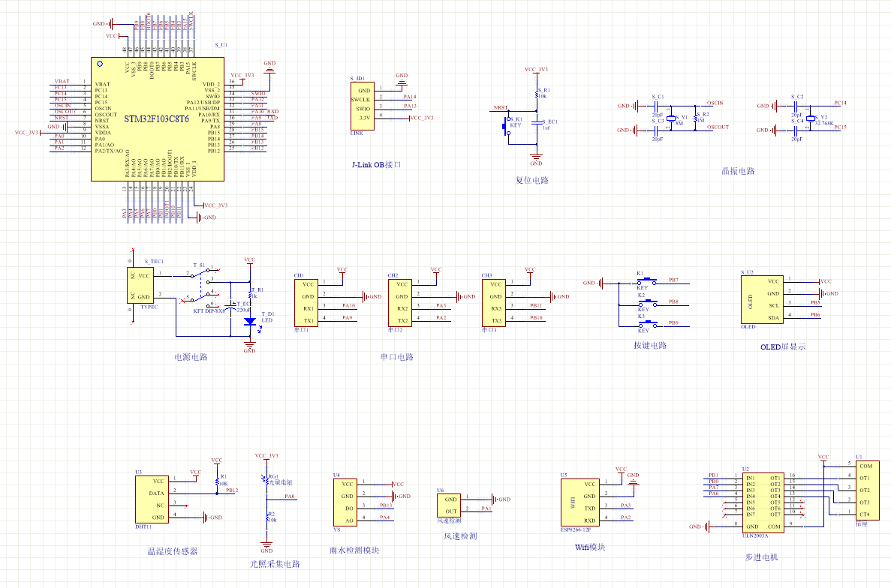
Task: Click the 'OSCOUT' net label at crystal circuit
Action: click(718, 127)
